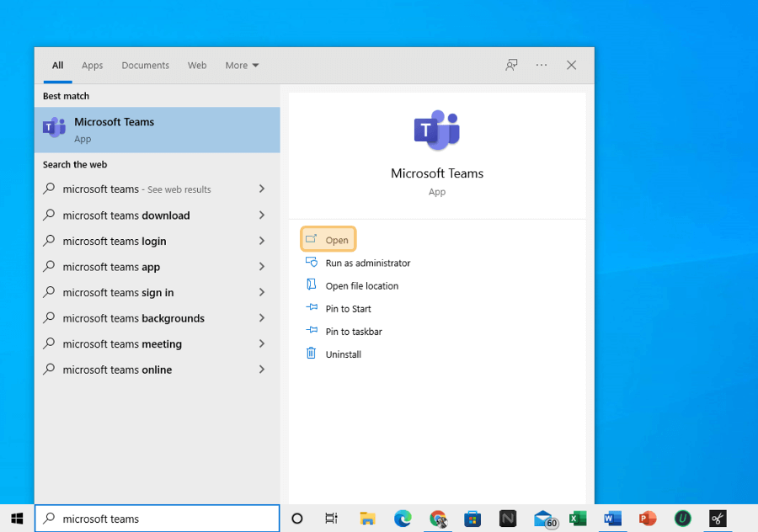
Task: Launch PowerPoint from the taskbar
Action: 648,519
